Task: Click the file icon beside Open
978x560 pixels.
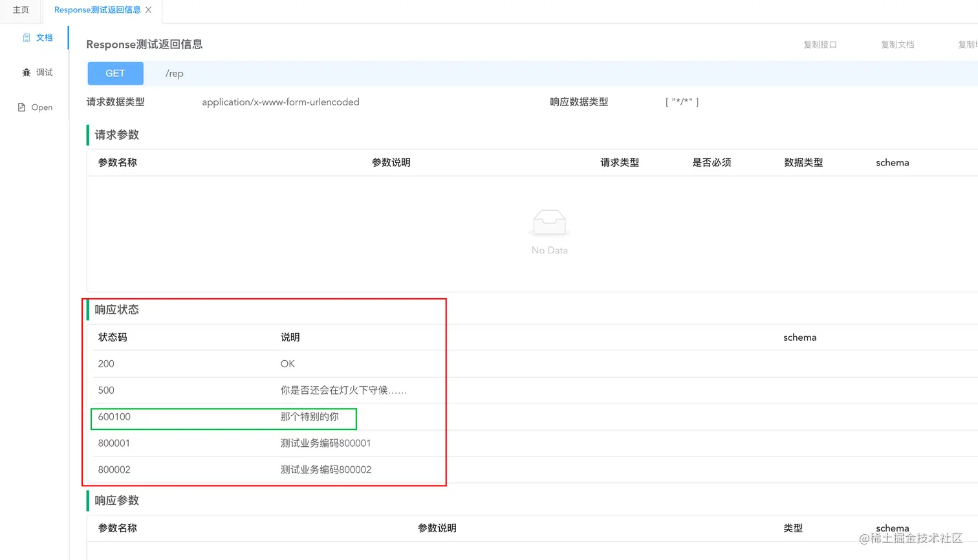Action: (x=21, y=107)
